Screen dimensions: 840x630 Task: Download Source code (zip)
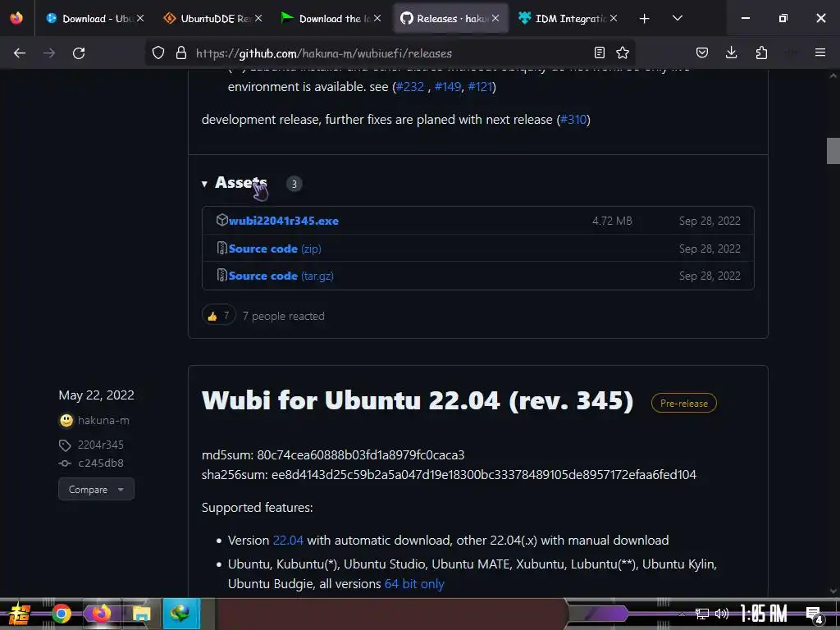click(275, 249)
